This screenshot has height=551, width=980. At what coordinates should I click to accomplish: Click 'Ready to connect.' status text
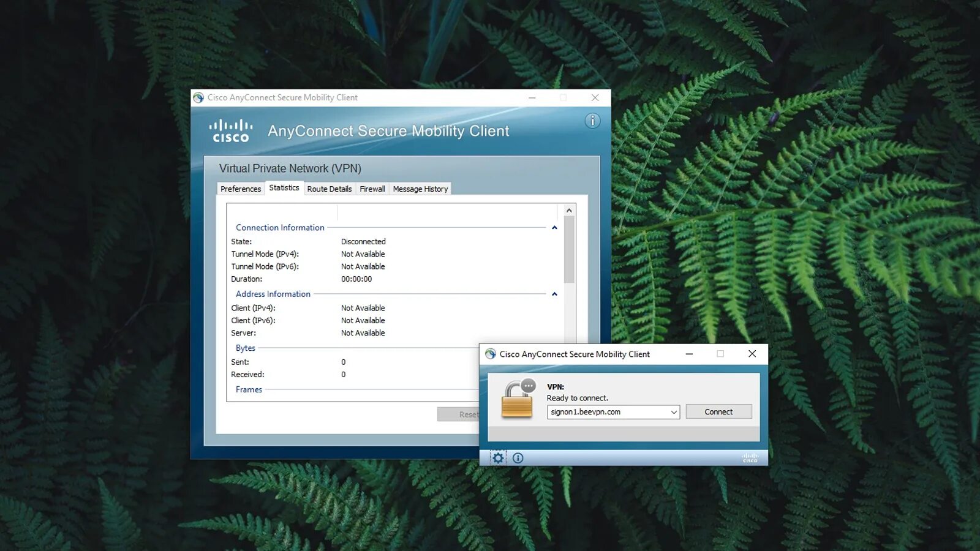[x=578, y=398]
